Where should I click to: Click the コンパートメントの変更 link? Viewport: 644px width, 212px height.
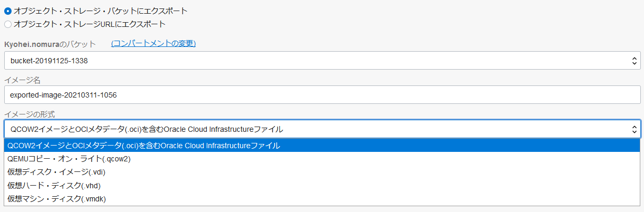point(153,43)
